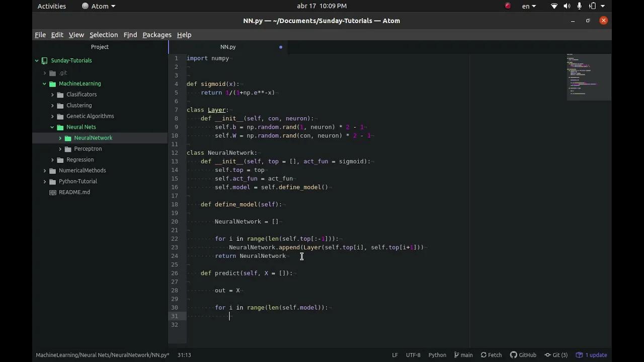This screenshot has height=362, width=644.
Task: Open the GitHub panel from the status bar
Action: (523, 354)
